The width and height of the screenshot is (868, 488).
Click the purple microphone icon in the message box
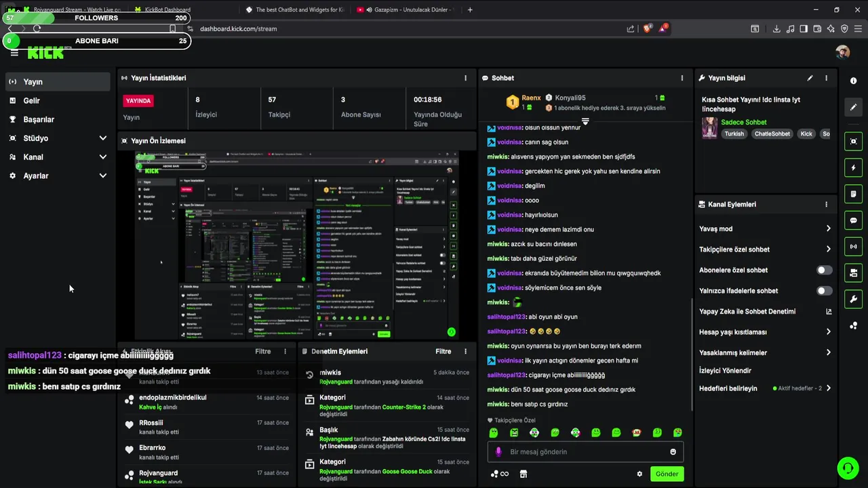[498, 451]
